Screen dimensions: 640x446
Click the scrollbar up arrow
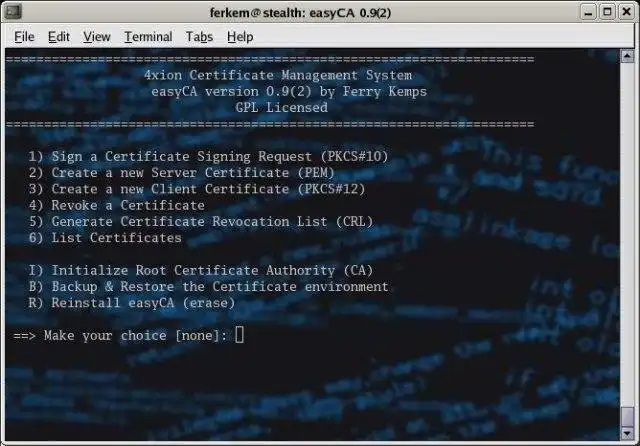pyautogui.click(x=627, y=56)
